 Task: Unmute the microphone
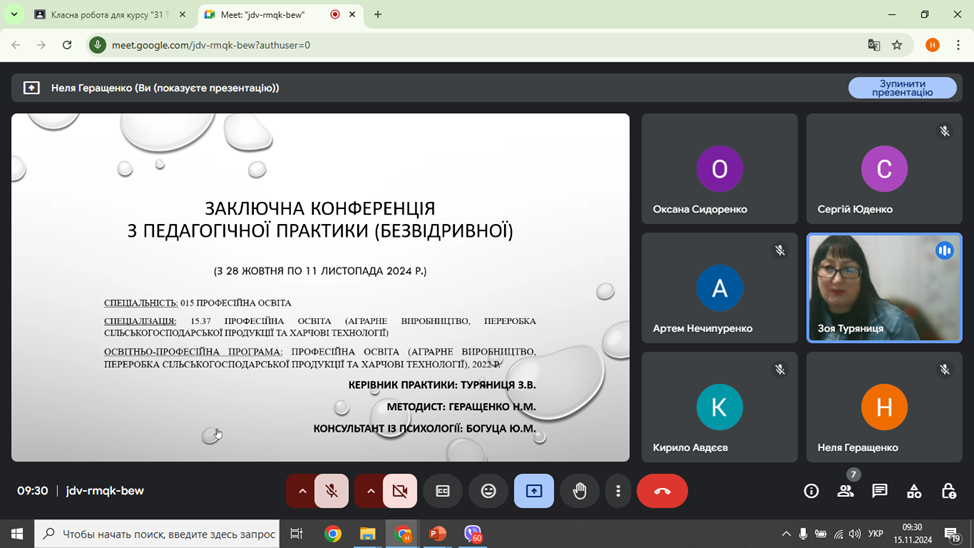(x=331, y=491)
